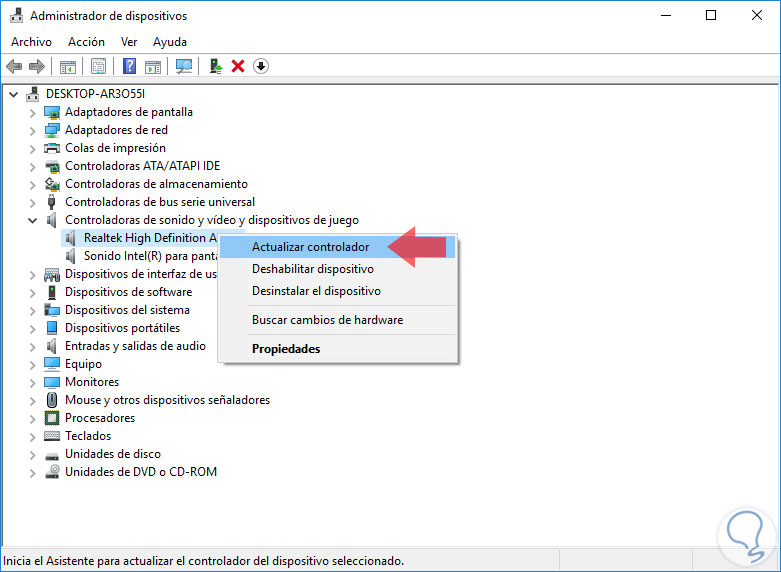
Task: Click the USB icon for Controladoras de bus serie
Action: coord(51,202)
